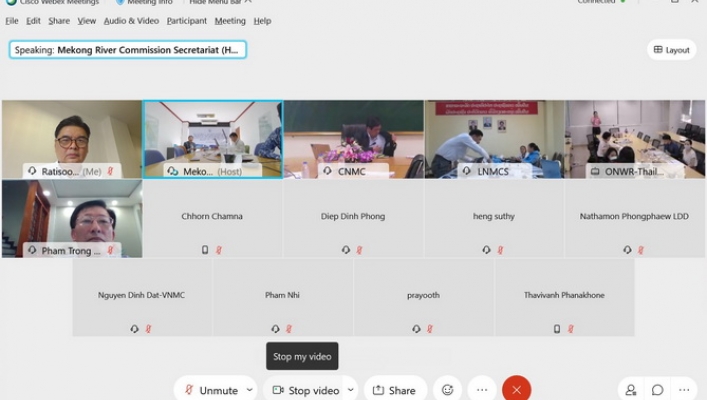Open the File menu
The height and width of the screenshot is (400, 707).
(x=12, y=21)
